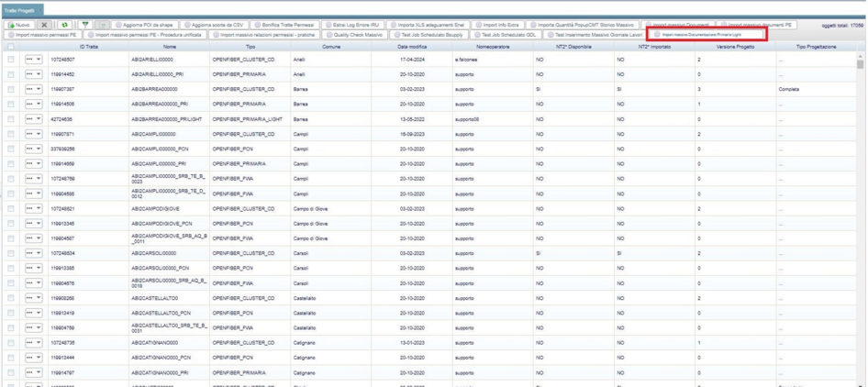Open action dropdown for row 119914452
Screen dimensions: 868x387
(x=34, y=73)
